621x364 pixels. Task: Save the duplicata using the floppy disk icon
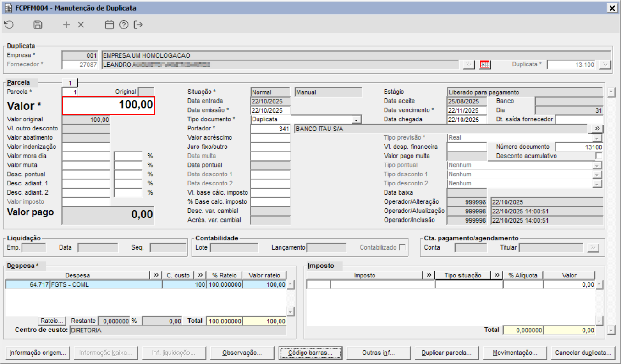tap(38, 25)
